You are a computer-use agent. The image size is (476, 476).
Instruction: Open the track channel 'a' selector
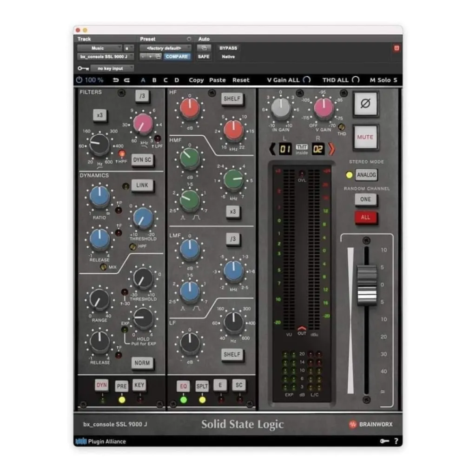click(129, 48)
